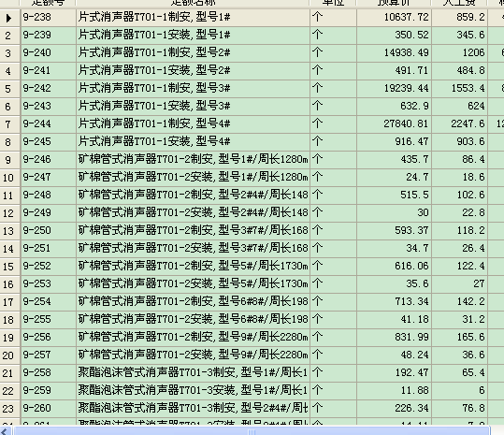Screen dimensions: 504x435
Task: Click the labor cost value 31.2
Action: 473,320
